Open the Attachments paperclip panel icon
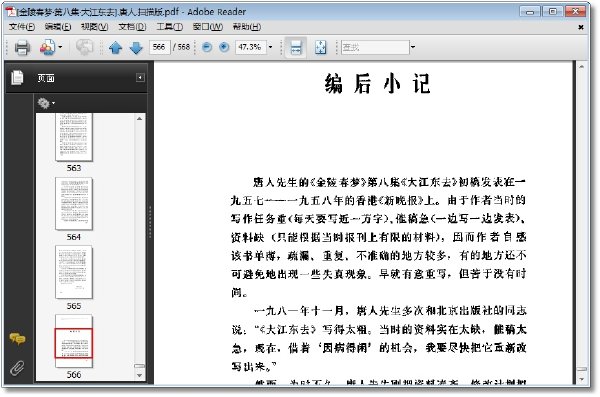This screenshot has width=600, height=397. click(x=17, y=368)
